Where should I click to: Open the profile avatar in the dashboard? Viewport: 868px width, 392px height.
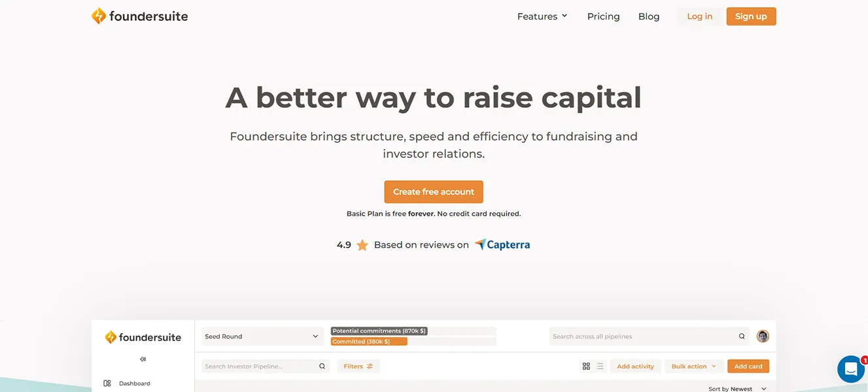pyautogui.click(x=762, y=336)
